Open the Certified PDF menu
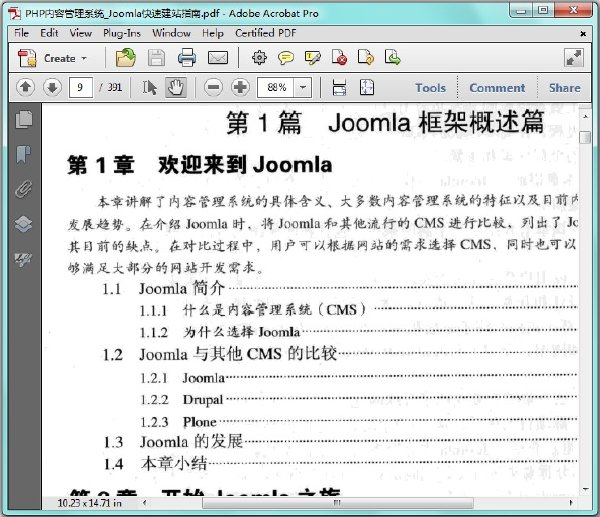The image size is (600, 517). coord(266,33)
